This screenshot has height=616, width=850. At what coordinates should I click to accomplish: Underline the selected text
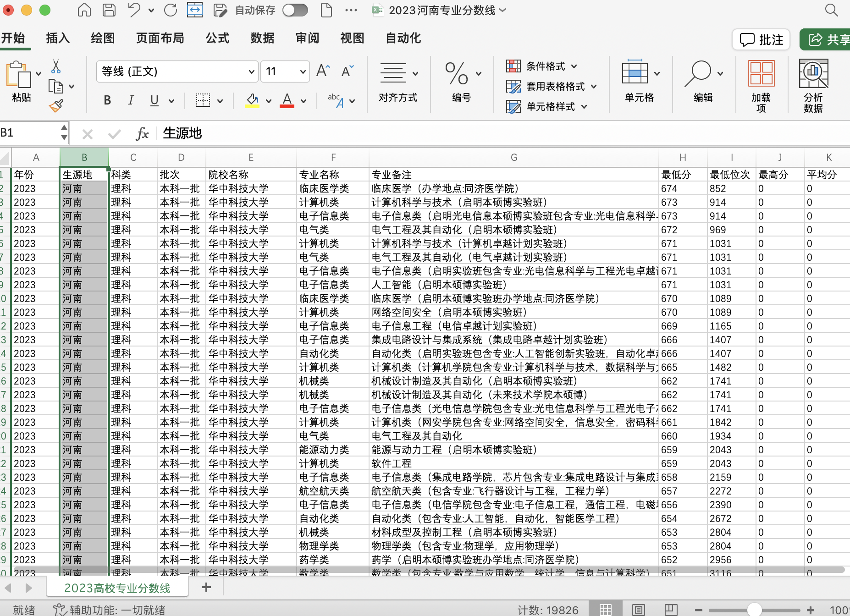pos(155,100)
